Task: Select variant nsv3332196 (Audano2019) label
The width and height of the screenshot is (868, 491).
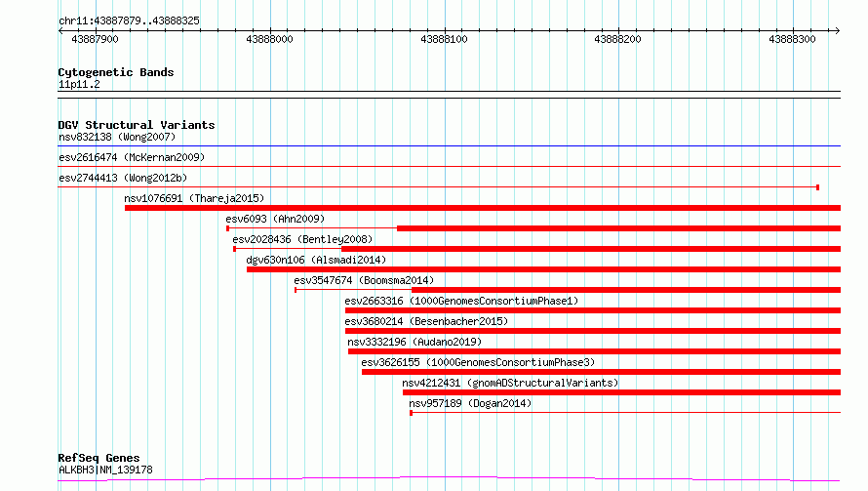Action: (414, 342)
